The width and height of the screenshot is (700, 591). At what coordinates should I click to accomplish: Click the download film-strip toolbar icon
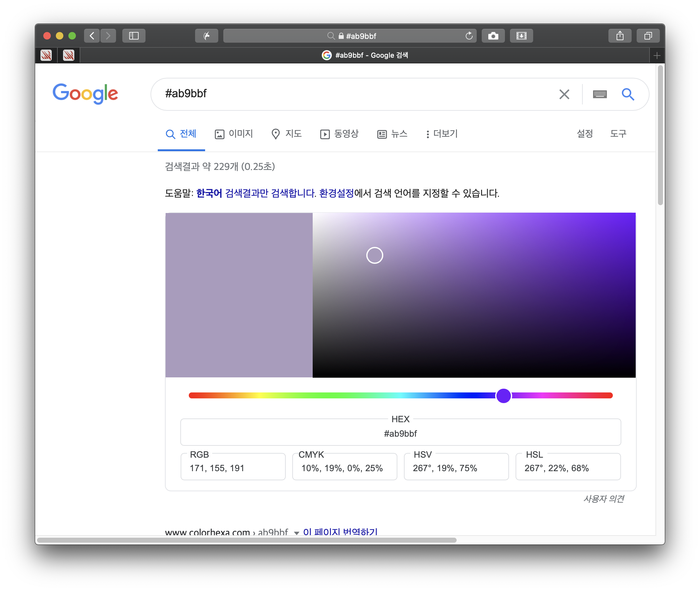click(x=521, y=35)
